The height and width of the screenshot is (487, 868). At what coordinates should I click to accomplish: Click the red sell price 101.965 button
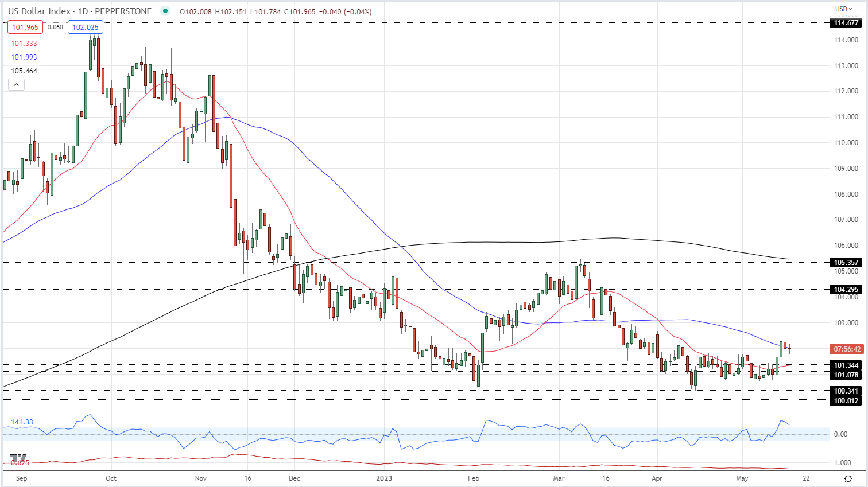[25, 27]
